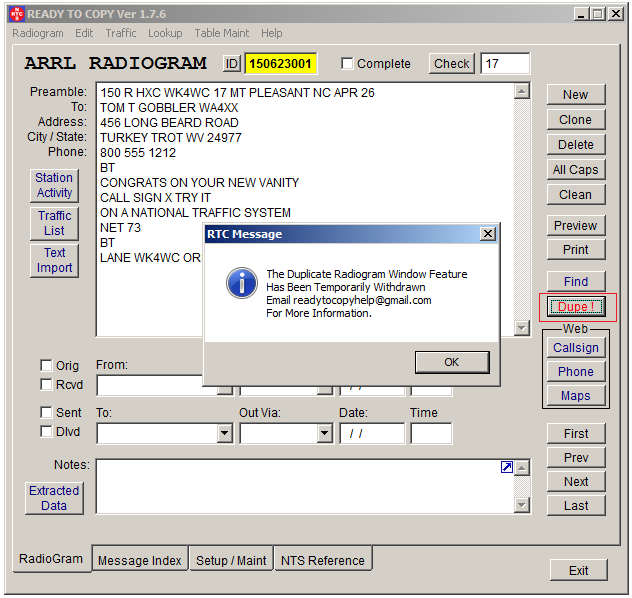
Task: Click the Check count field showing 17
Action: tap(505, 63)
